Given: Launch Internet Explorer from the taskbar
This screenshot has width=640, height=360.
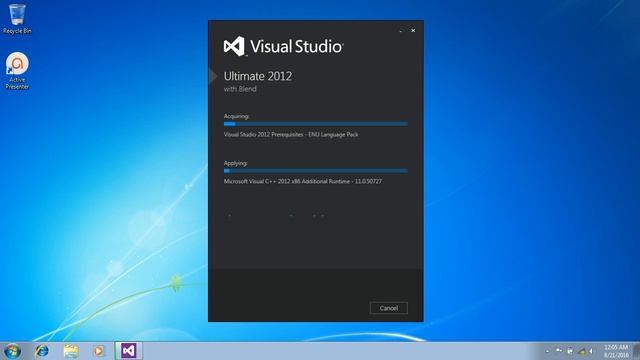Looking at the screenshot, I should coord(42,351).
